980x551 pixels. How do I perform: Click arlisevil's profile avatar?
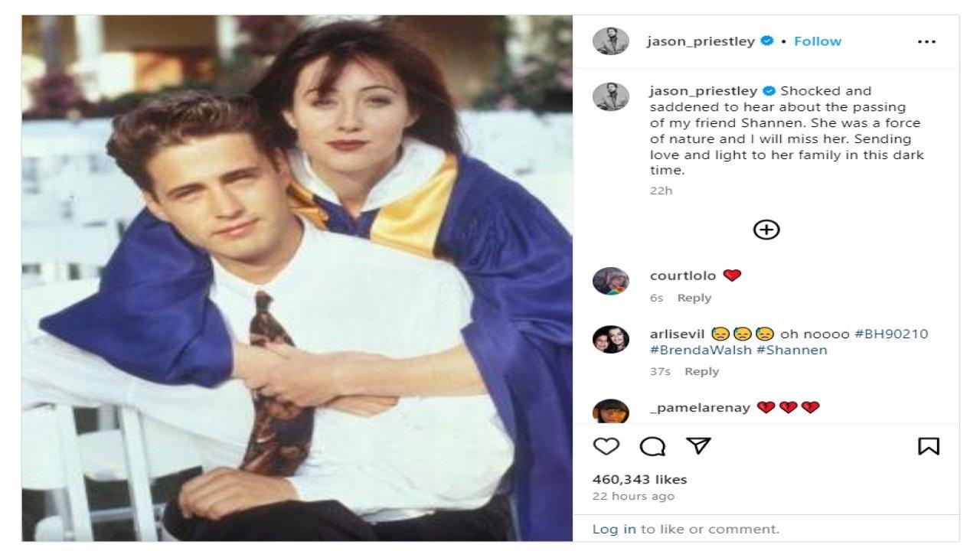[x=611, y=339]
